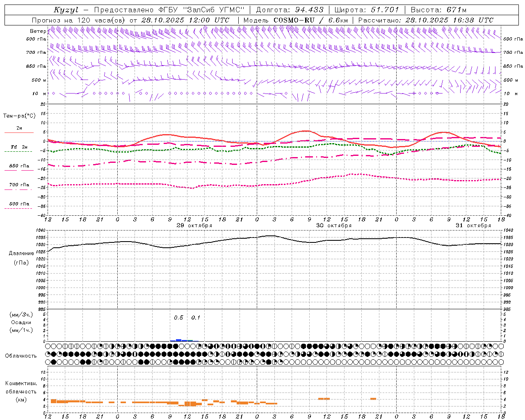
Task: Select forecast start 28.10.2025 12:00 UTC text
Action: pos(185,20)
